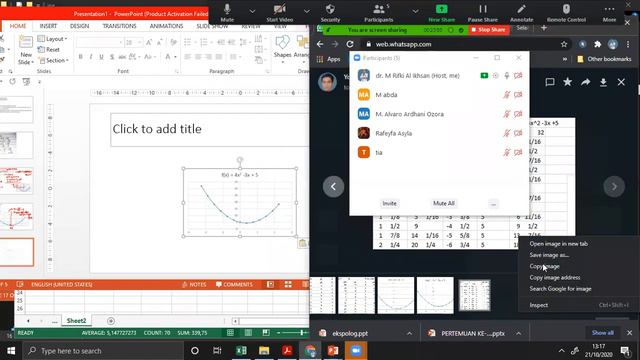The height and width of the screenshot is (360, 640).
Task: Toggle tia's video-off camera icon
Action: click(518, 152)
